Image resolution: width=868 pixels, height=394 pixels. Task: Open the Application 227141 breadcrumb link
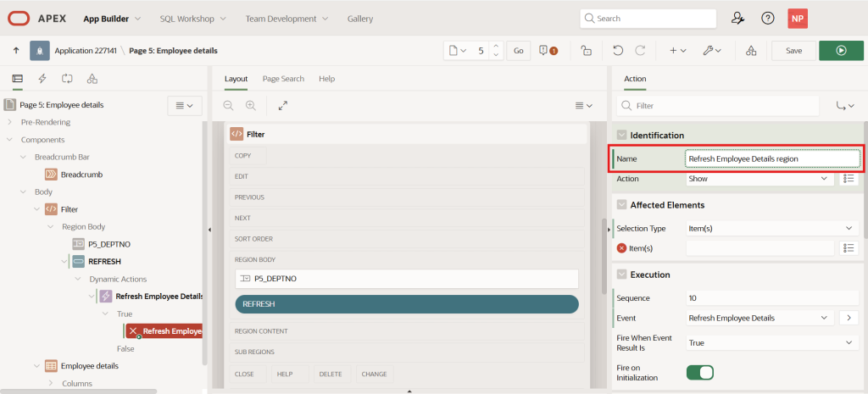pyautogui.click(x=86, y=50)
